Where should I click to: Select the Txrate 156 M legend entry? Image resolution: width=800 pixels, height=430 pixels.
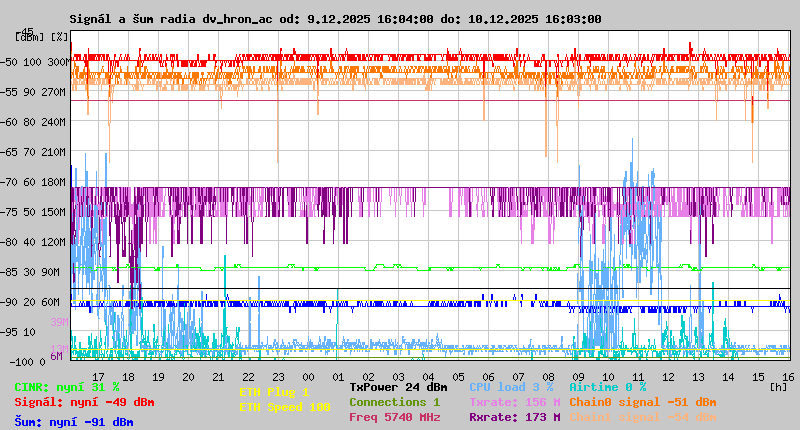click(x=514, y=402)
